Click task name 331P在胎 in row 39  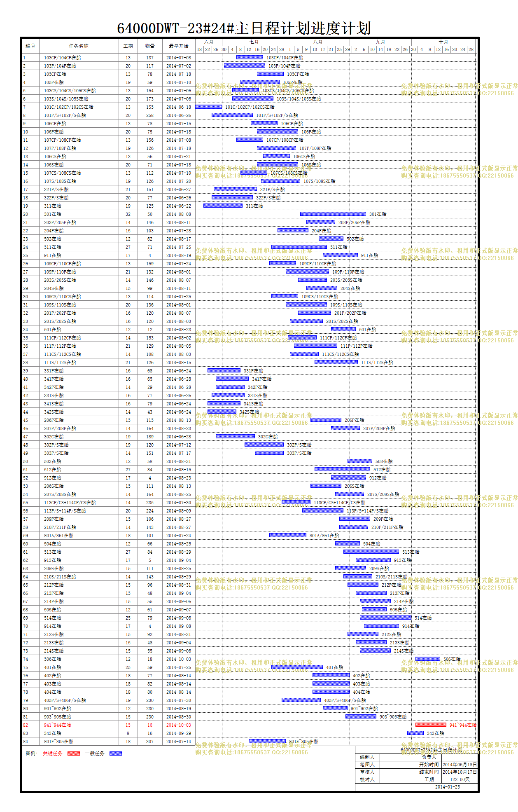pos(54,371)
